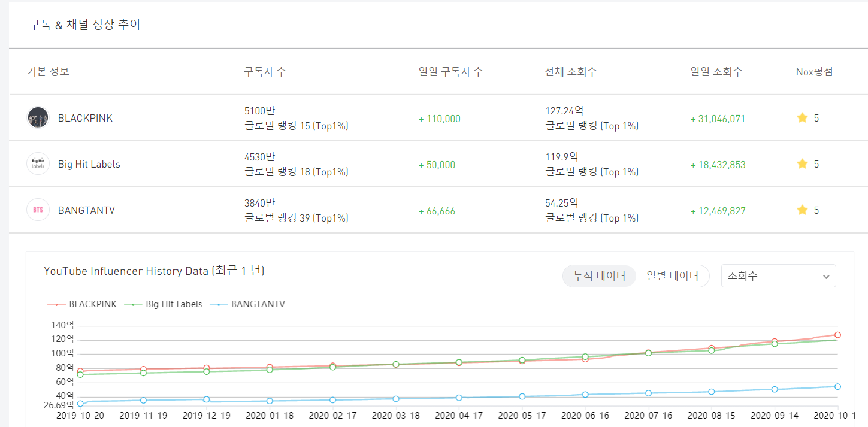The height and width of the screenshot is (427, 868).
Task: Click the 구독자 수 column header
Action: (265, 72)
